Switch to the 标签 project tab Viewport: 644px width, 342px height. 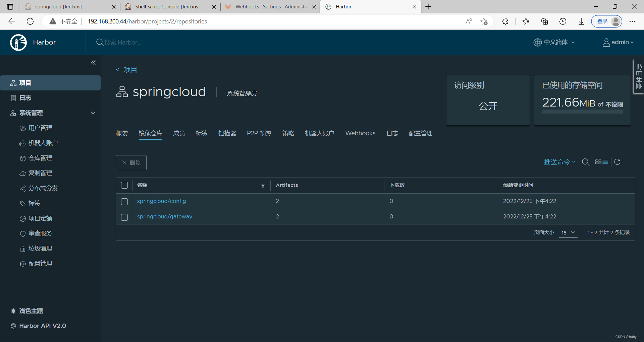(202, 133)
